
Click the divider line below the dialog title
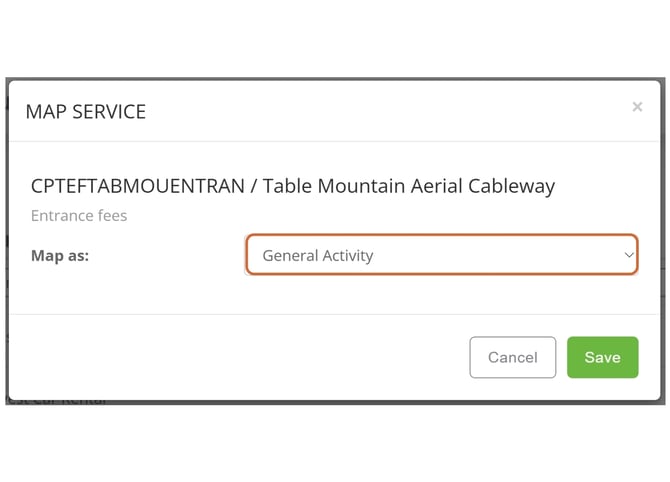coord(335,141)
